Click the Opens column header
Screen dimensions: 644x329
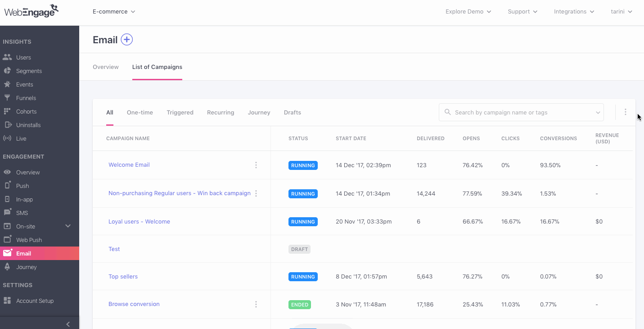coord(471,138)
